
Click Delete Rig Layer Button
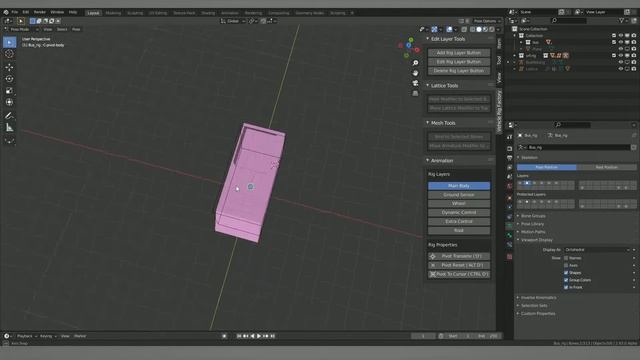coord(459,71)
